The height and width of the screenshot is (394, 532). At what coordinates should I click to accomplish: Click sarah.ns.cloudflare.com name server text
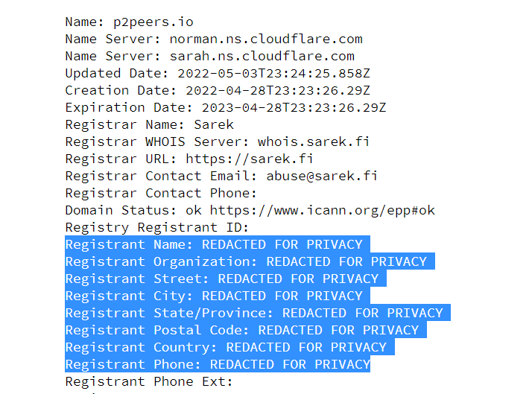[x=262, y=56]
